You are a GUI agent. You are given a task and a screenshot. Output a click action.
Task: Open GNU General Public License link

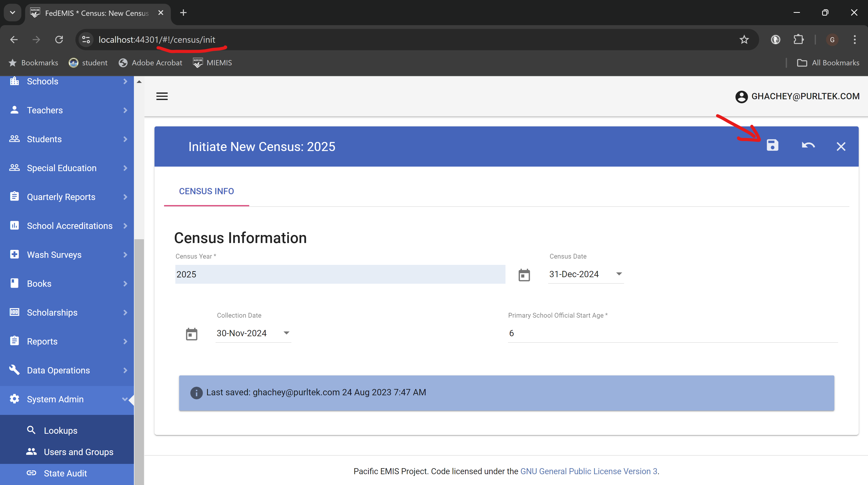588,471
